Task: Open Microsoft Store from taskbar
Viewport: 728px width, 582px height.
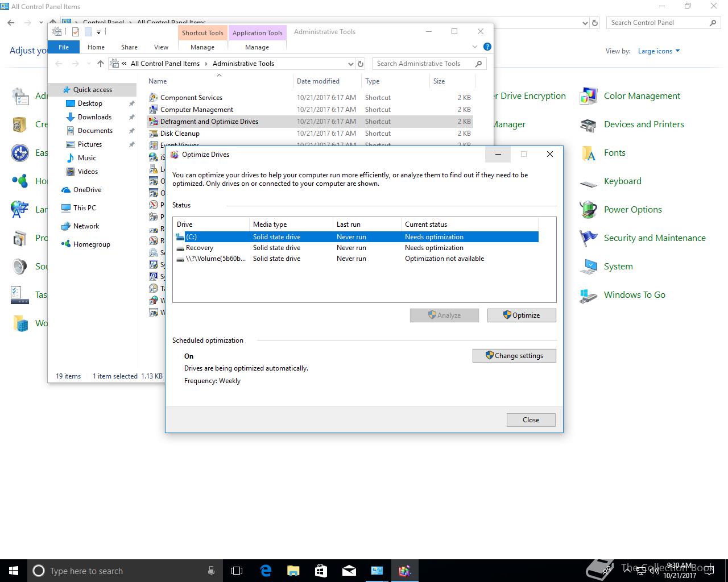Action: coord(321,571)
